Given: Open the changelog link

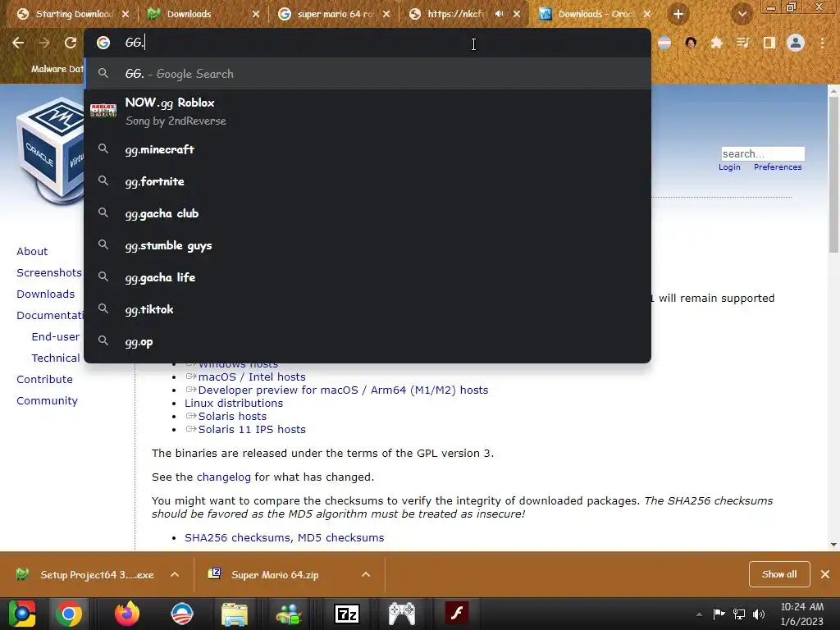Looking at the screenshot, I should click(223, 477).
